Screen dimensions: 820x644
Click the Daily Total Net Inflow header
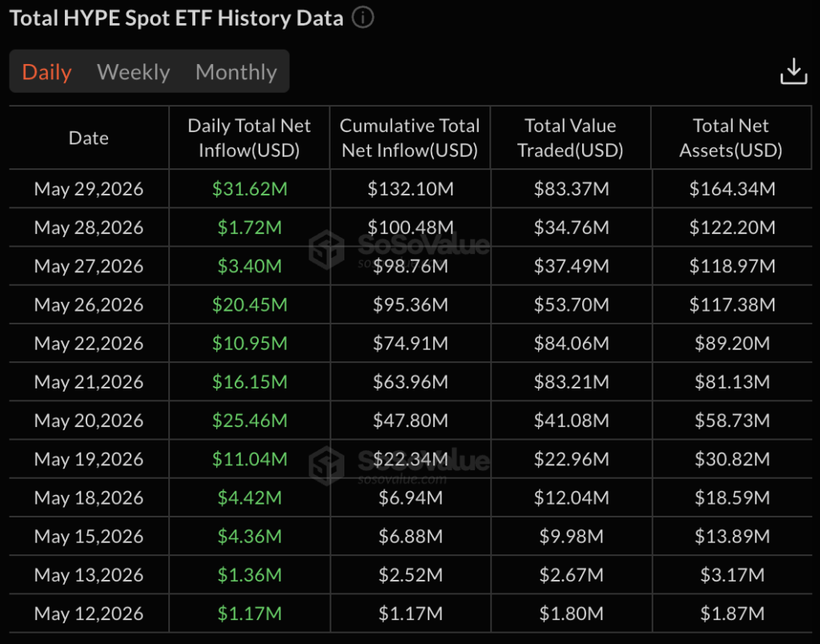[x=249, y=138]
